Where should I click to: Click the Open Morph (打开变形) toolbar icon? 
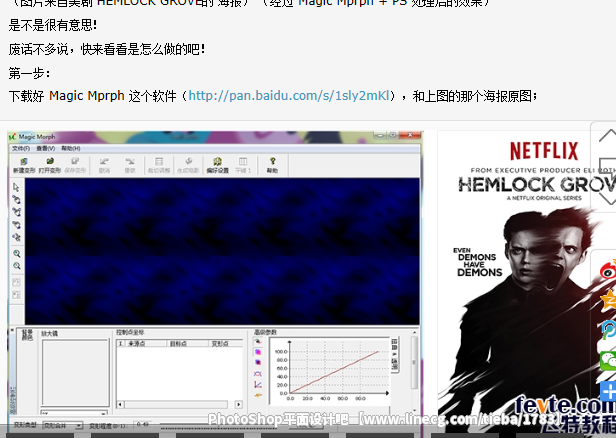click(x=50, y=165)
